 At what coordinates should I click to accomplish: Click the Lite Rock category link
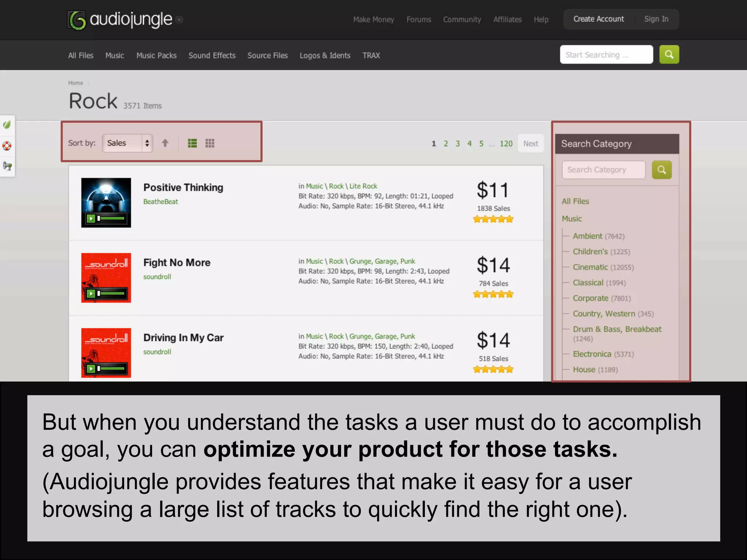click(363, 186)
